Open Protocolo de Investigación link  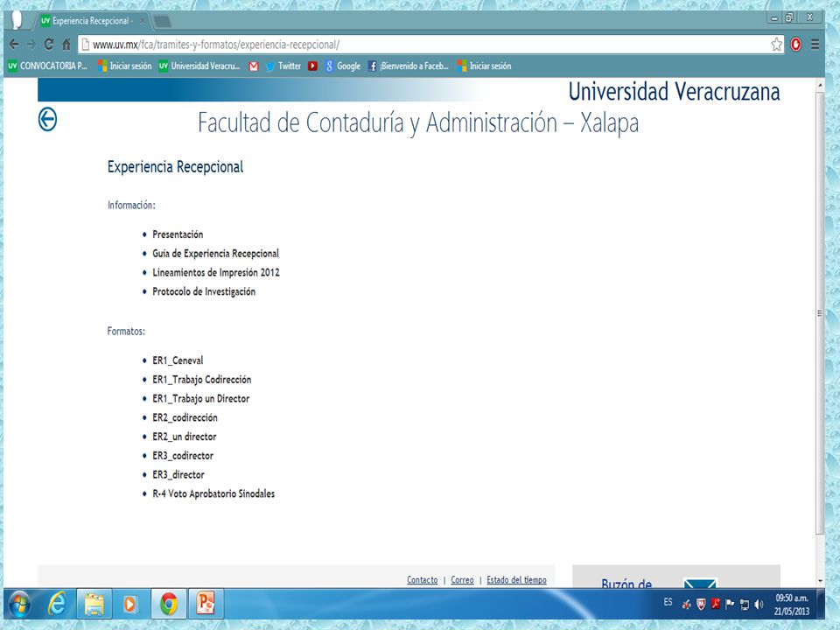click(x=204, y=291)
